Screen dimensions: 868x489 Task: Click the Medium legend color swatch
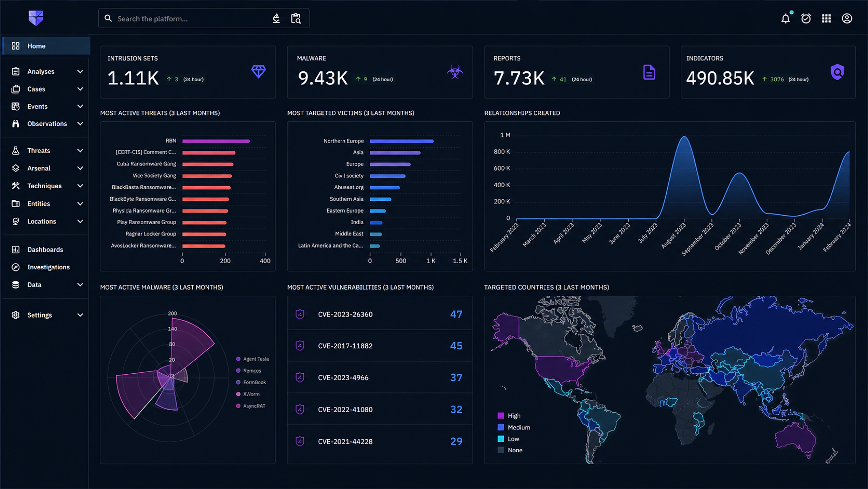coord(501,427)
